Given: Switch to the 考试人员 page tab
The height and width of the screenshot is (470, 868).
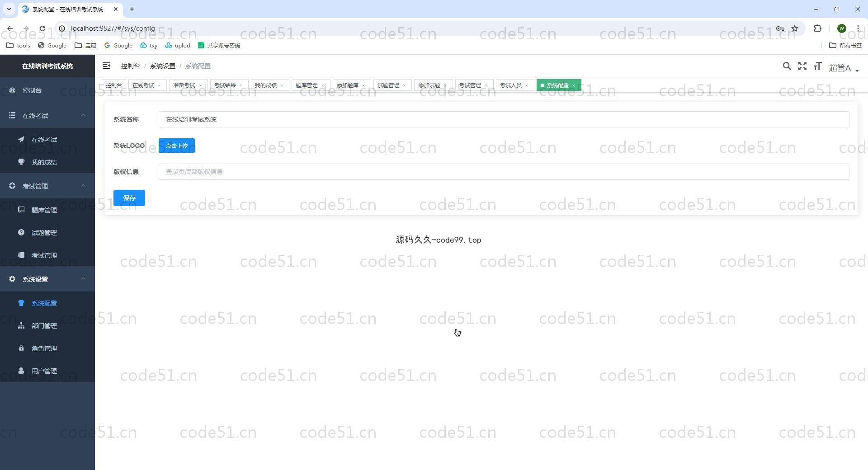Looking at the screenshot, I should tap(511, 85).
